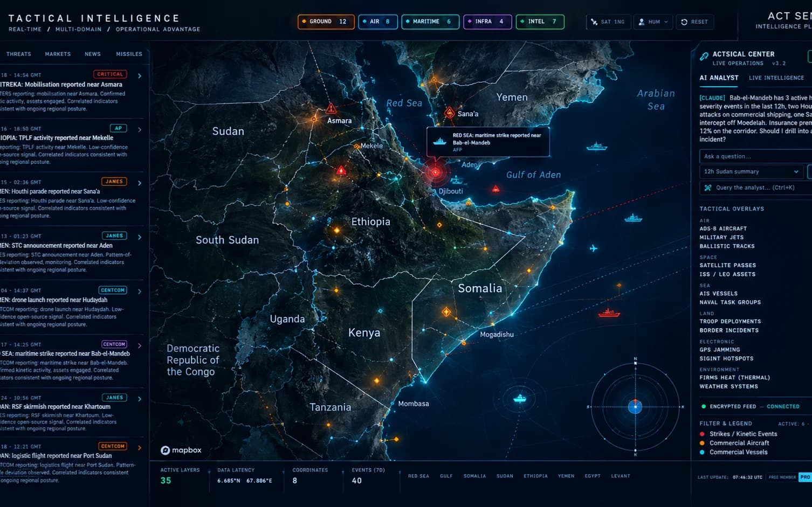
Task: Switch to the MARKETS tab
Action: point(58,54)
